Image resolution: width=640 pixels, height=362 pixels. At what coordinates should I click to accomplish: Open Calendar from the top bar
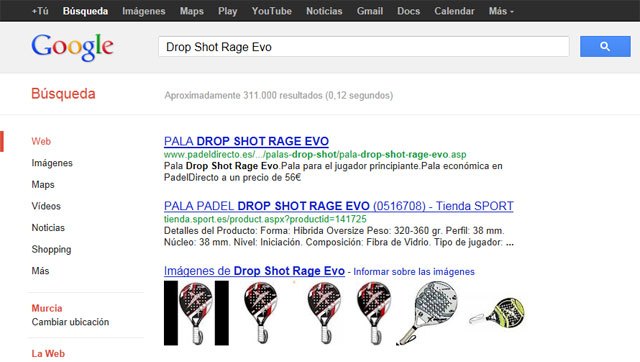pyautogui.click(x=454, y=11)
